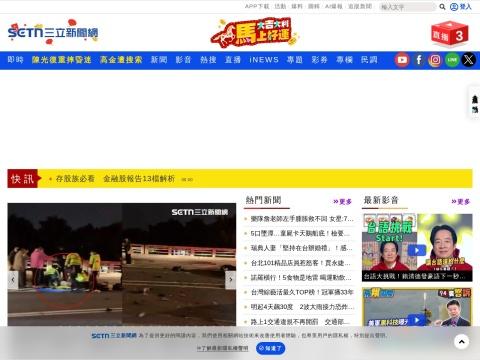Open the Facebook page icon
Image resolution: width=480 pixels, height=360 pixels.
419,60
